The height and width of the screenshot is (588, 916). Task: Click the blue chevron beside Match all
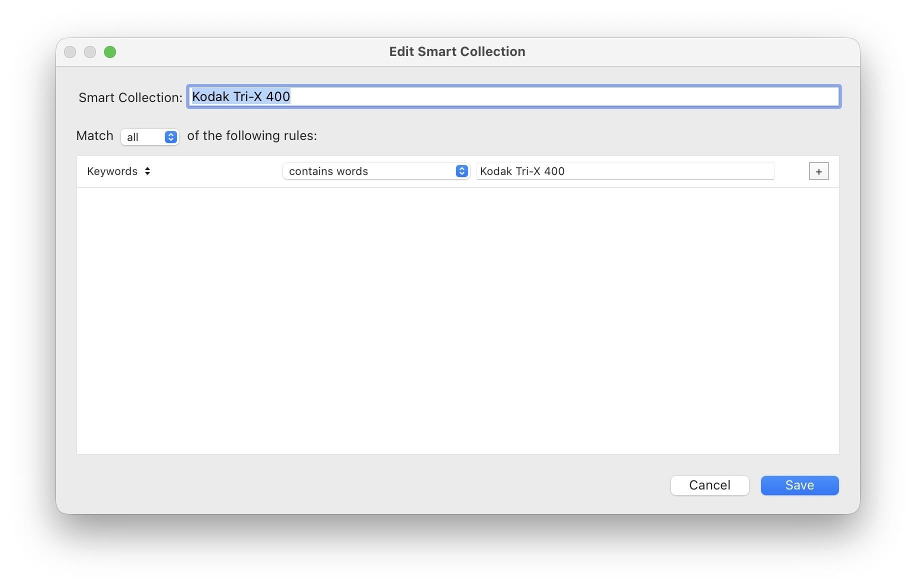(x=170, y=137)
